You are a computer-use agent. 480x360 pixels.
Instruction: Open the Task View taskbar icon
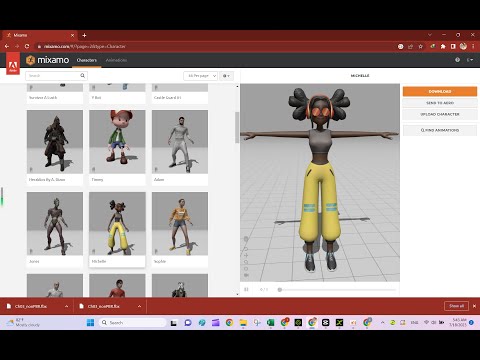coord(174,323)
